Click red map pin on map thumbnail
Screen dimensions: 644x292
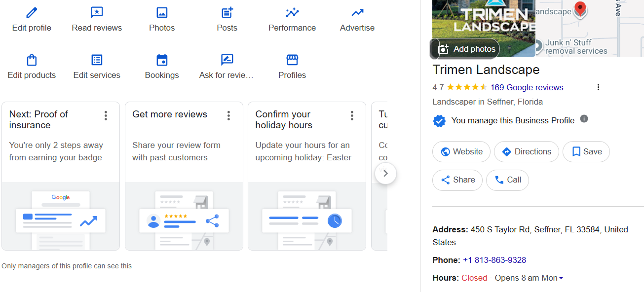click(580, 9)
